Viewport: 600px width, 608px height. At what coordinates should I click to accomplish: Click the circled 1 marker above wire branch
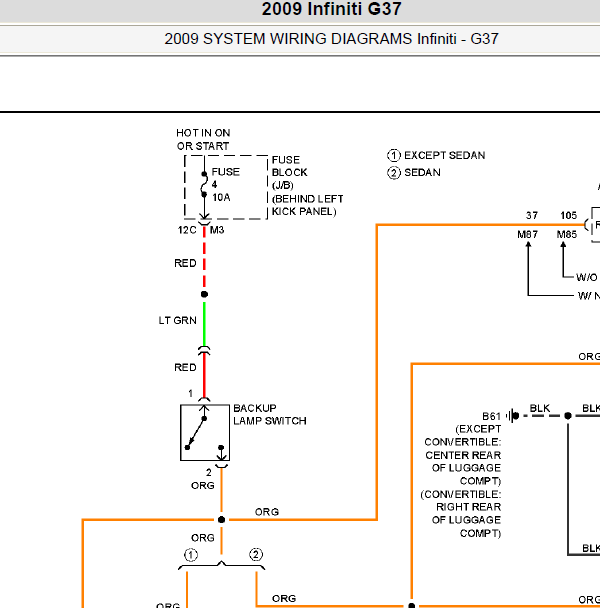coord(190,555)
